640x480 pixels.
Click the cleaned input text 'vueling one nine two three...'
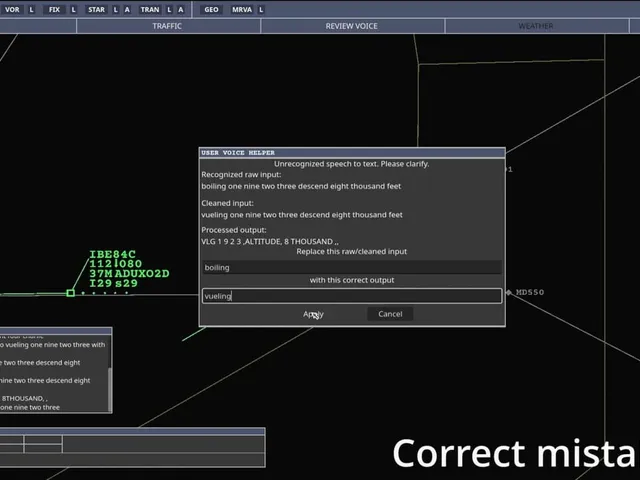point(302,215)
